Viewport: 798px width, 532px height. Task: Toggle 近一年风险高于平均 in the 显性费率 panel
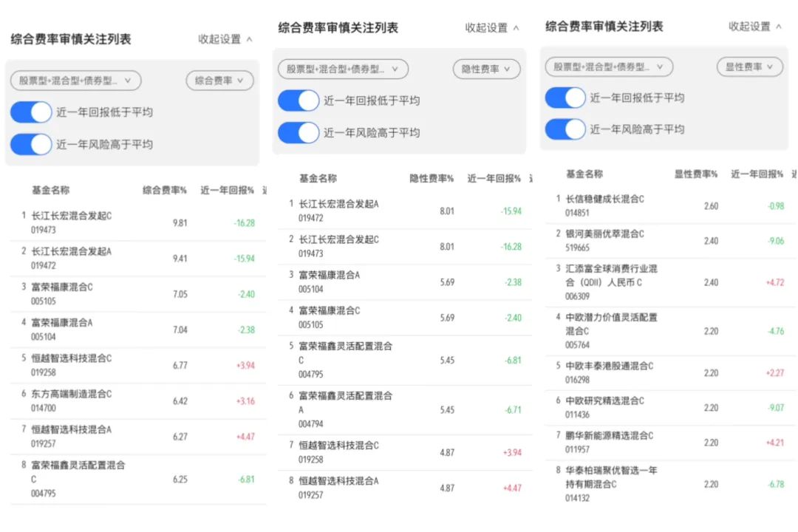(x=565, y=129)
